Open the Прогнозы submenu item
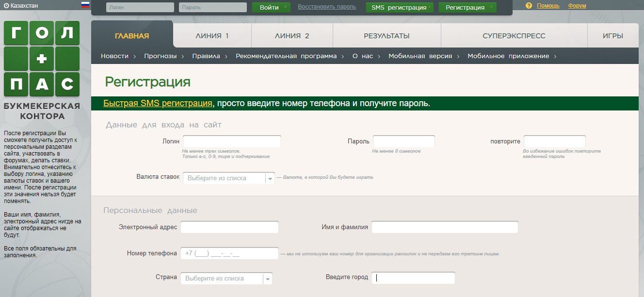 tap(161, 56)
